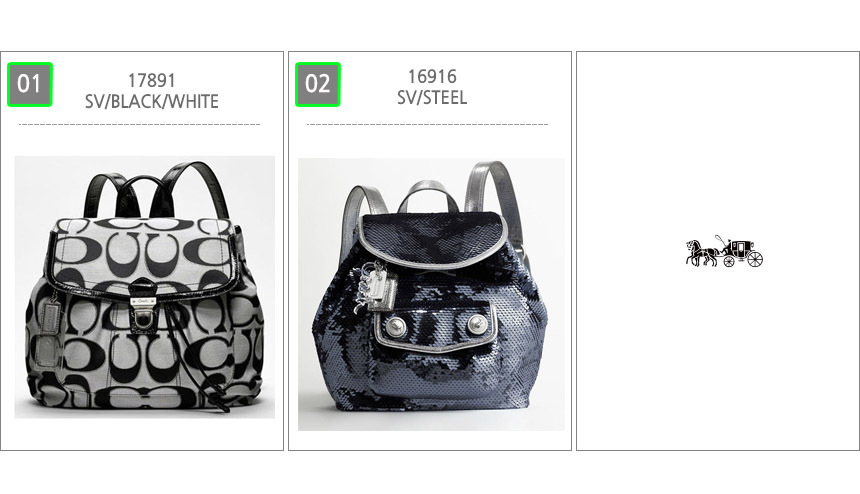Screen dimensions: 860x494
Task: Open the black and white signature backpack photo
Action: pyautogui.click(x=145, y=287)
